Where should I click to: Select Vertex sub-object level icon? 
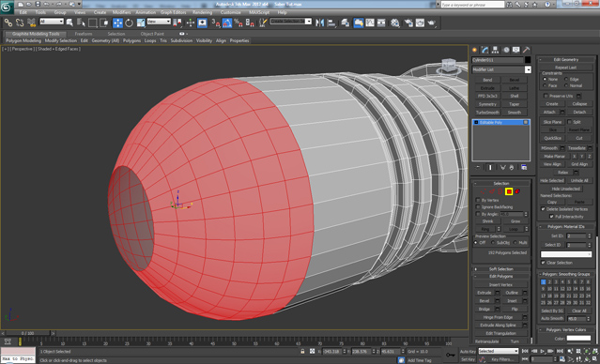[484, 191]
